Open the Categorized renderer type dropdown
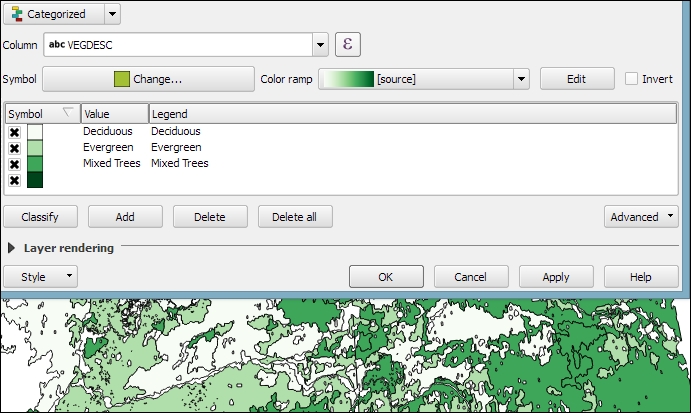The image size is (691, 413). [112, 14]
